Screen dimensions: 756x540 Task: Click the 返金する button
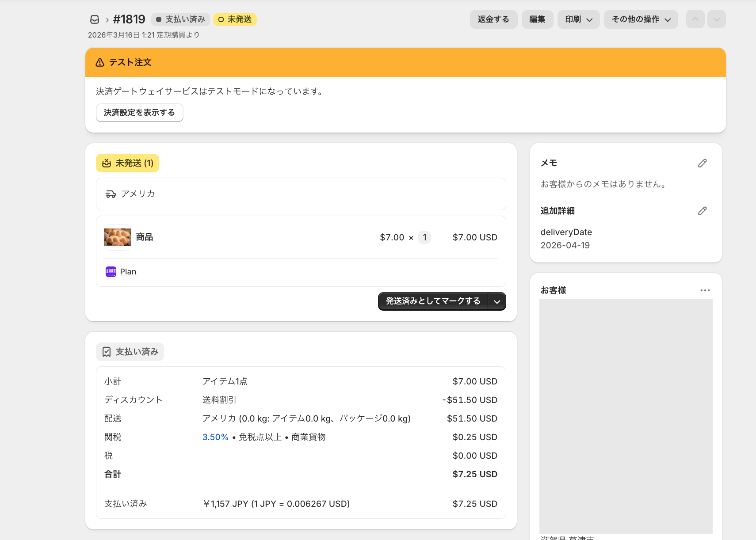tap(493, 19)
